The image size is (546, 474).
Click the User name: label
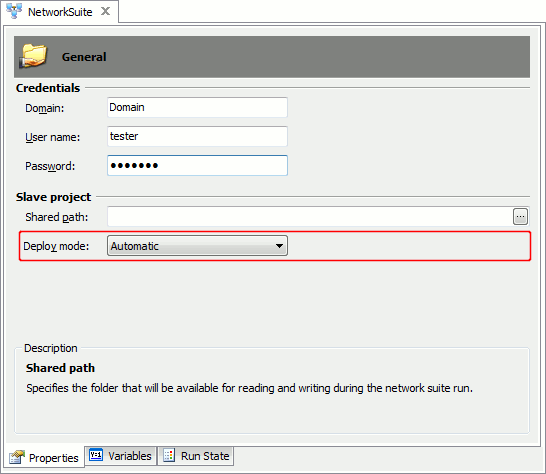tap(53, 137)
